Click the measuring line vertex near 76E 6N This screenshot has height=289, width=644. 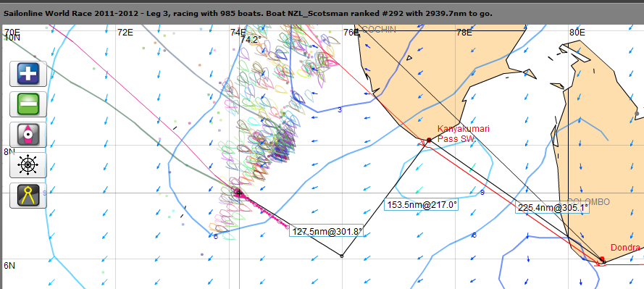point(342,256)
